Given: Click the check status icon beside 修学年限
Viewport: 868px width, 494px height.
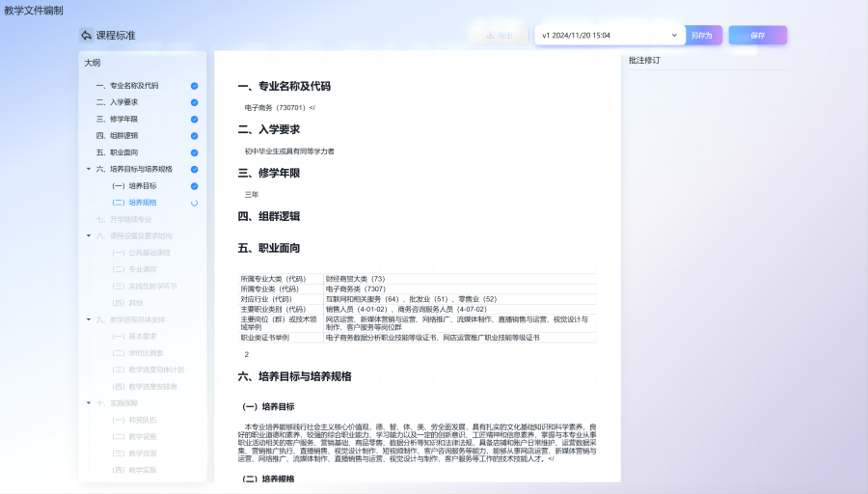Looking at the screenshot, I should point(194,119).
